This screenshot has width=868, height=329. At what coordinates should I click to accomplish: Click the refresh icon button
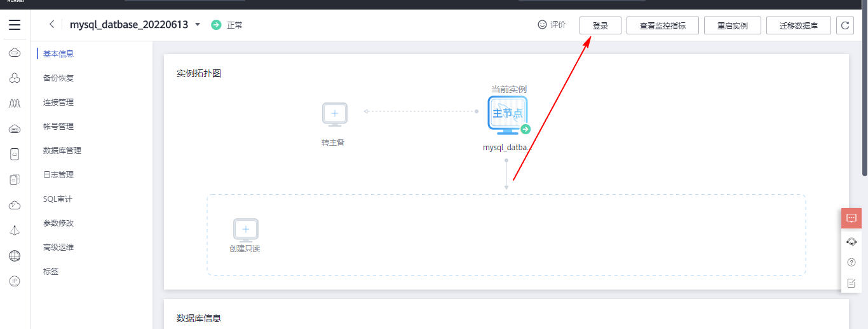844,25
